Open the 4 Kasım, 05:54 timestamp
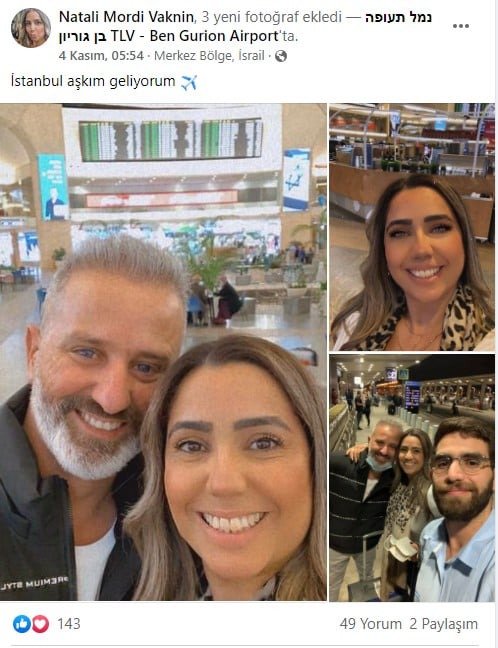This screenshot has width=498, height=648. pyautogui.click(x=101, y=56)
